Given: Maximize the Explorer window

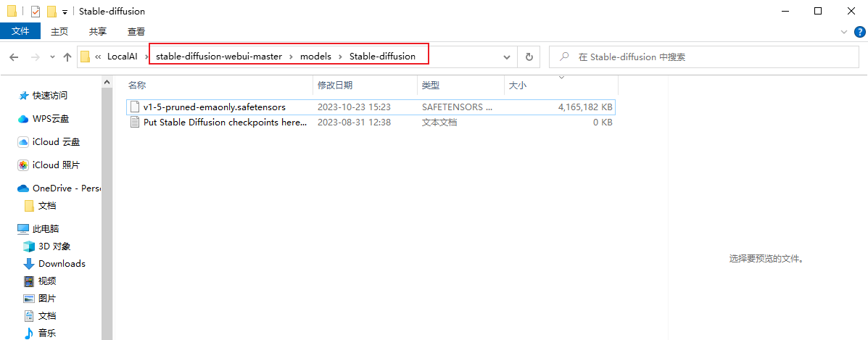Looking at the screenshot, I should click(818, 11).
